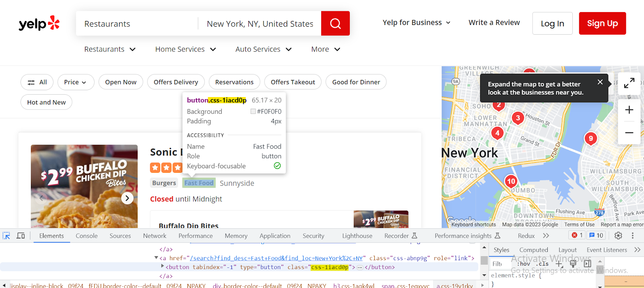Expand the collapsed button ellipsis in DOM

click(360, 267)
